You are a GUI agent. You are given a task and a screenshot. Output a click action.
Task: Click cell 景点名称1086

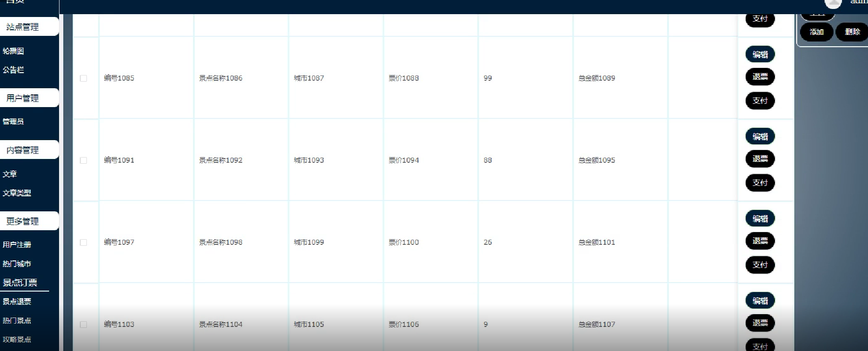coord(221,78)
